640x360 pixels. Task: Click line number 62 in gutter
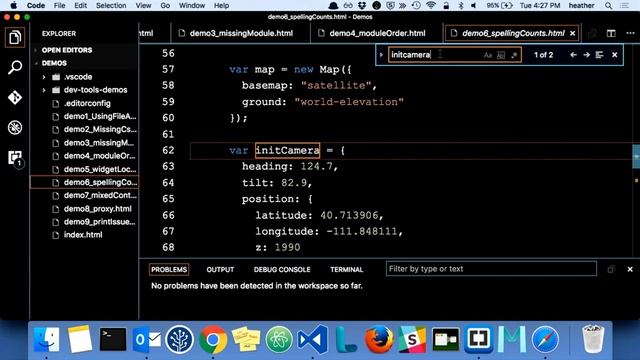coord(168,150)
